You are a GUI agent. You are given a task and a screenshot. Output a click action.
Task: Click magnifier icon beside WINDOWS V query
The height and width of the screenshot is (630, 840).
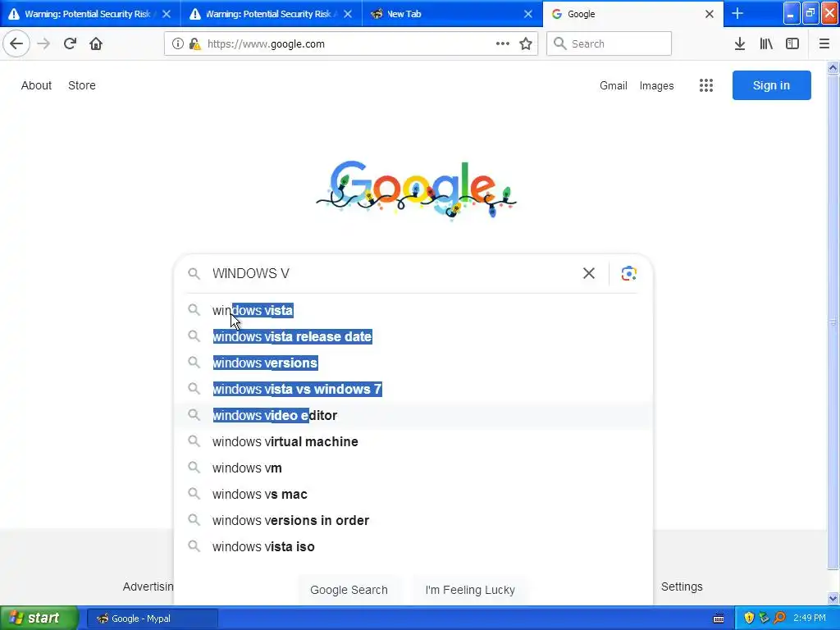194,274
